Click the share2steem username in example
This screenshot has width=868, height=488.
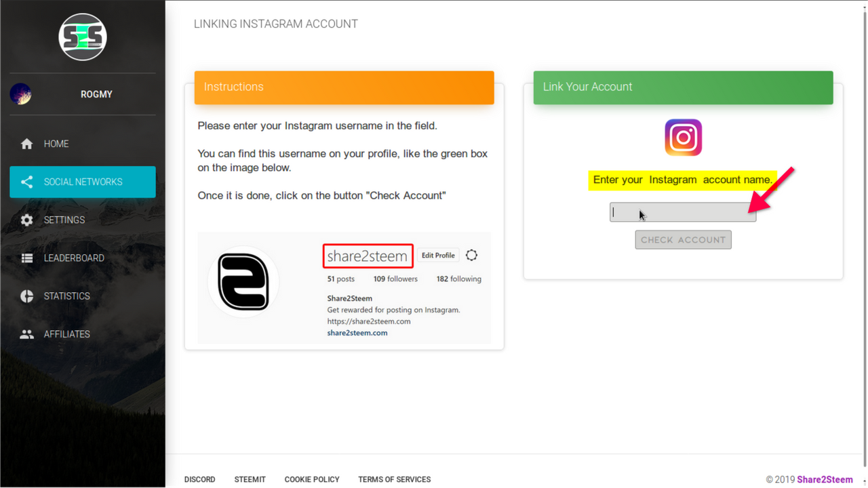368,256
